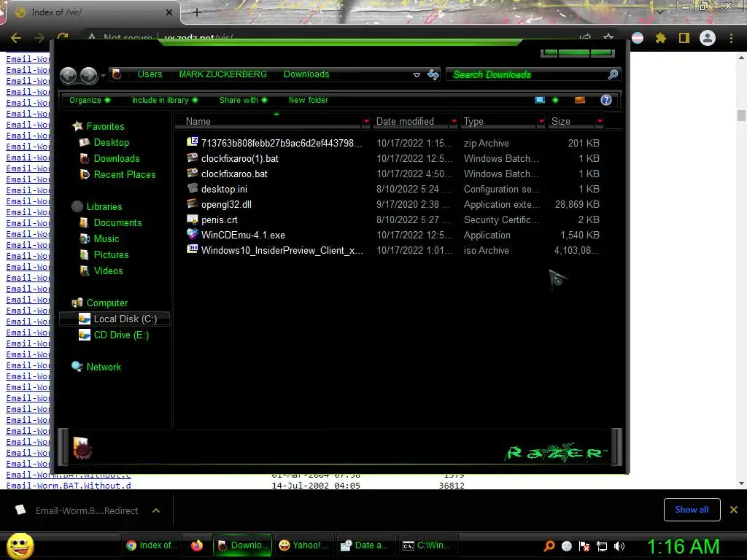Open Share with dropdown
Image resolution: width=747 pixels, height=560 pixels.
tap(244, 100)
